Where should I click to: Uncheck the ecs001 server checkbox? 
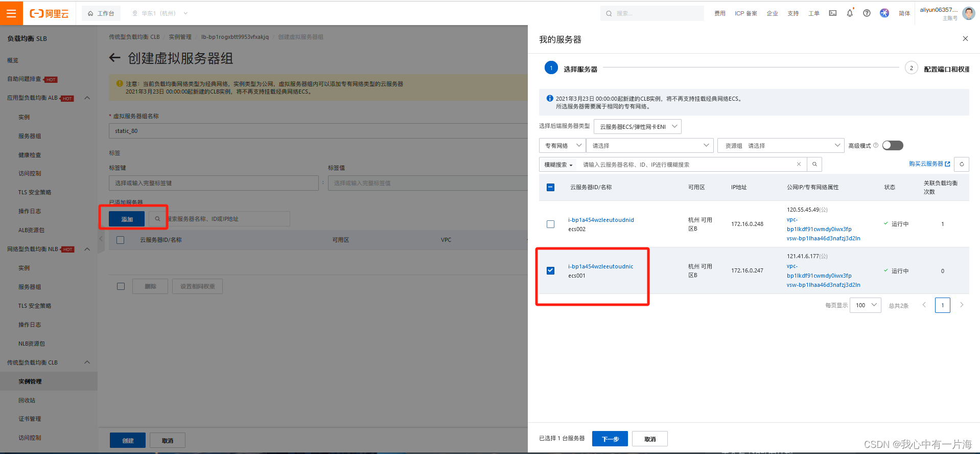click(550, 270)
